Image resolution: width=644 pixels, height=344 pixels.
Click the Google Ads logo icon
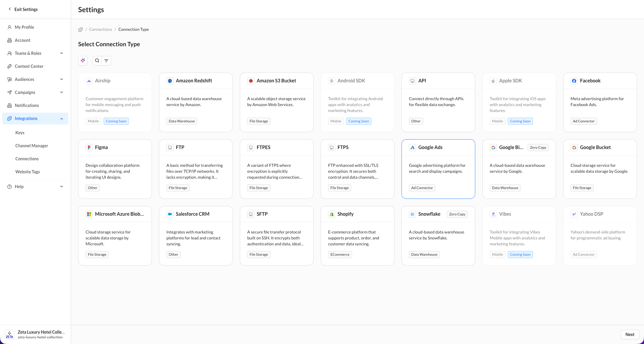click(x=412, y=148)
